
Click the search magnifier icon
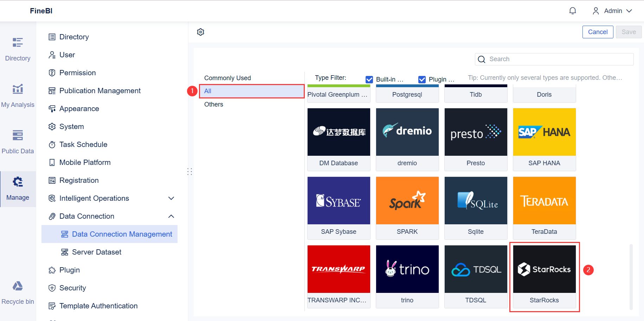(481, 59)
